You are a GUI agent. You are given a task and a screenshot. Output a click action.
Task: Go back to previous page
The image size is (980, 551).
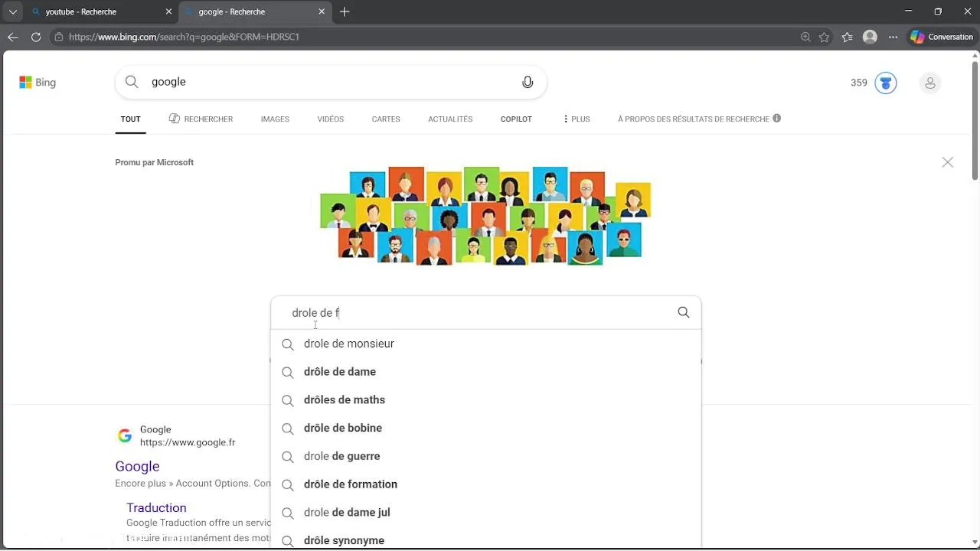(13, 37)
